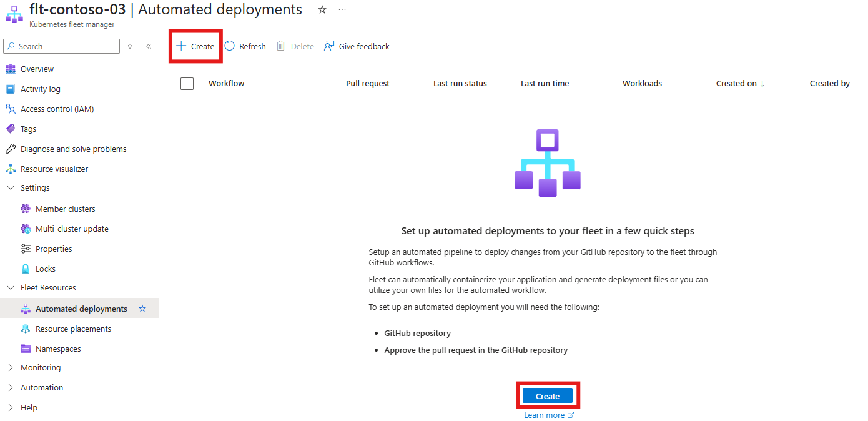
Task: Click Create in the top toolbar
Action: click(x=195, y=46)
